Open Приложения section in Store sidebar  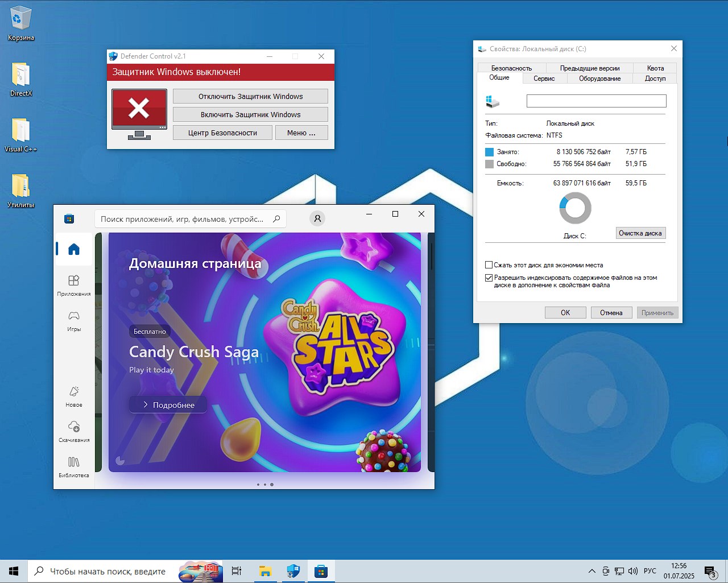(74, 286)
